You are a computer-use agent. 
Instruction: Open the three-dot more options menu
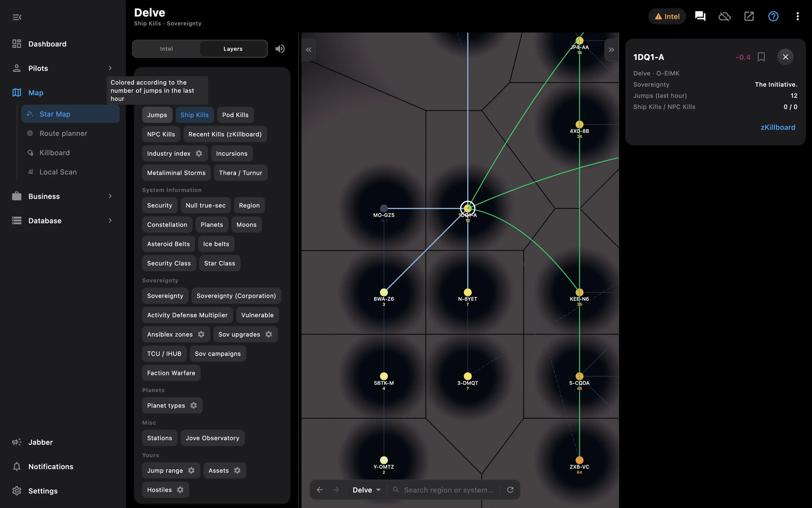(797, 16)
